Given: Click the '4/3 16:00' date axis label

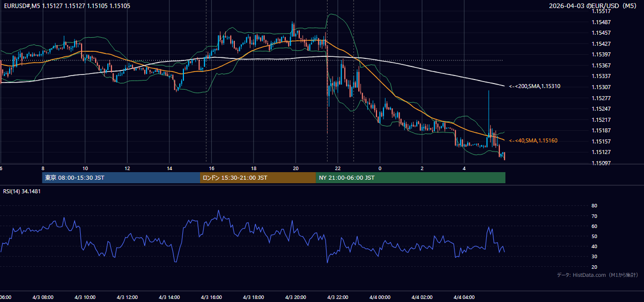Looking at the screenshot, I should [211, 297].
